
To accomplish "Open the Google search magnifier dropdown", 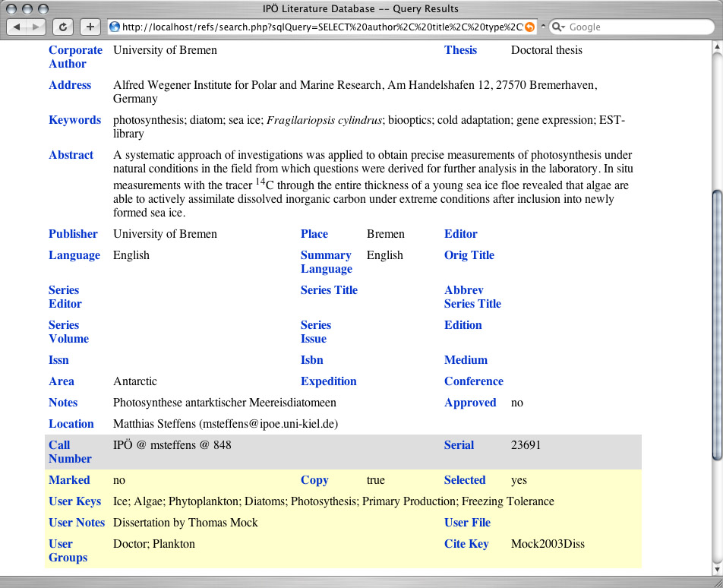I will click(x=558, y=27).
